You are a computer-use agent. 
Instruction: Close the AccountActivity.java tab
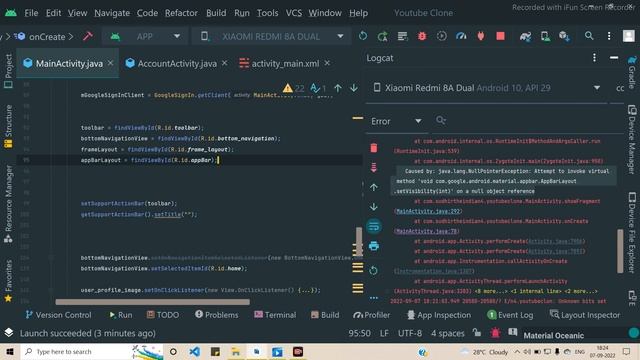point(224,63)
